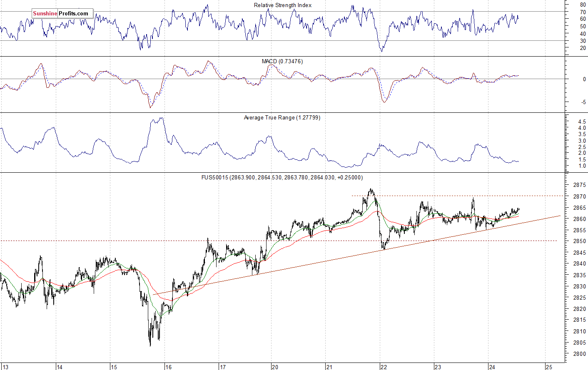588x370 pixels.
Task: Select date label 23 on the time axis
Action: [x=438, y=367]
